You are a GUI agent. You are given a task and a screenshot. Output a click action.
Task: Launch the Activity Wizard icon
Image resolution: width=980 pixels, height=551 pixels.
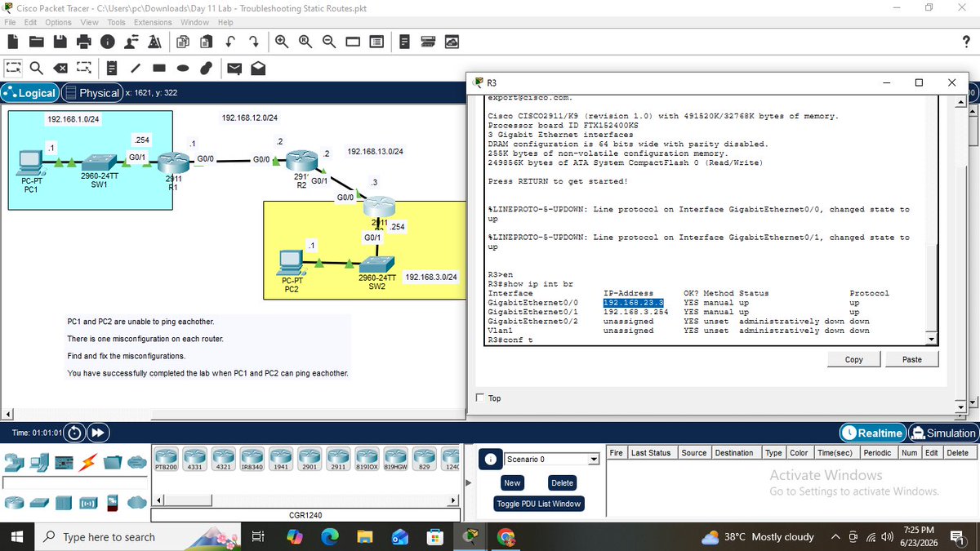click(x=155, y=41)
